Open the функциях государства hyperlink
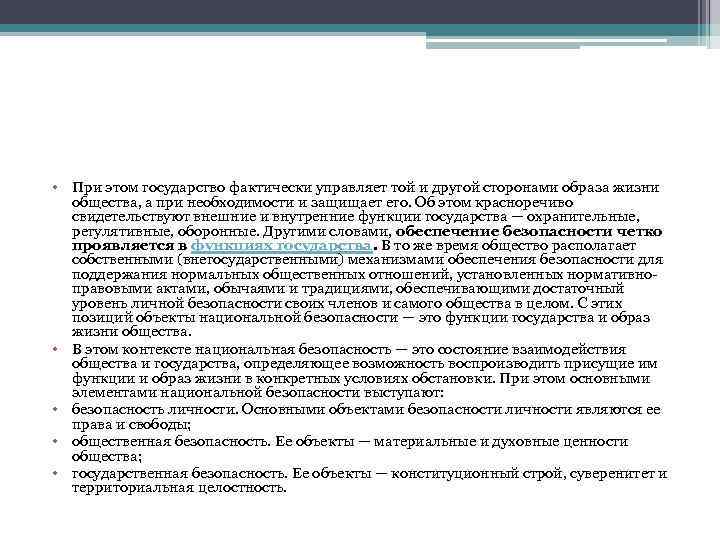Image resolution: width=720 pixels, height=540 pixels. [281, 246]
